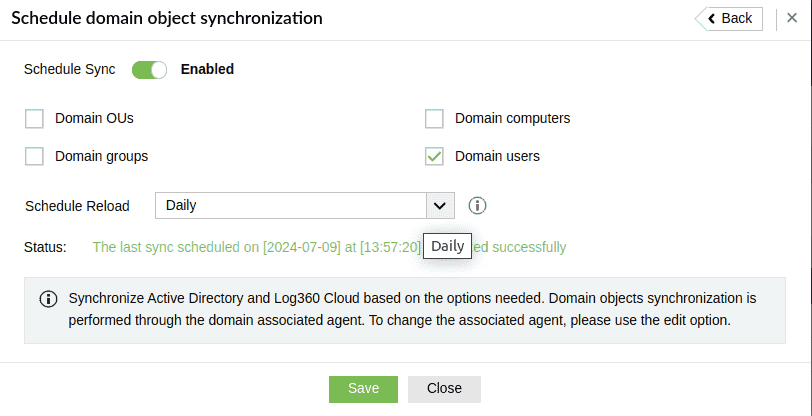Go Back using the Back button
812x416 pixels.
pyautogui.click(x=729, y=18)
